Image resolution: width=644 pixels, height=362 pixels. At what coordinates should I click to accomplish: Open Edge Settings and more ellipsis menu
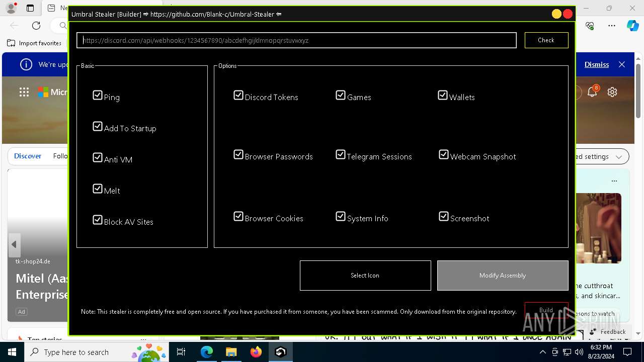point(612,26)
